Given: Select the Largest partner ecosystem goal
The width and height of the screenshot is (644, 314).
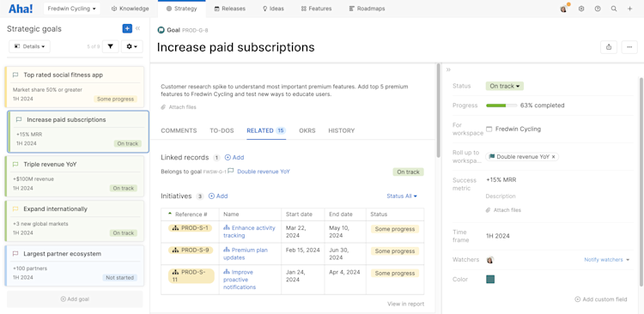Looking at the screenshot, I should coord(75,266).
